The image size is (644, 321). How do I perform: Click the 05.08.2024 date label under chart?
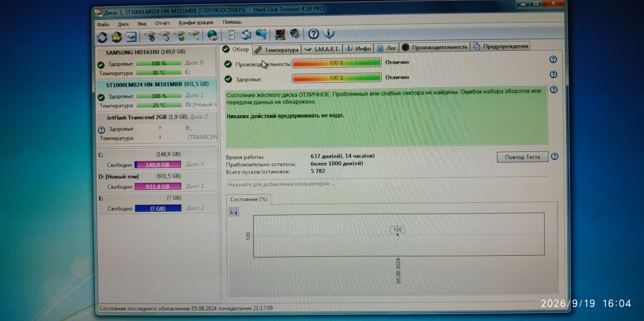click(398, 271)
